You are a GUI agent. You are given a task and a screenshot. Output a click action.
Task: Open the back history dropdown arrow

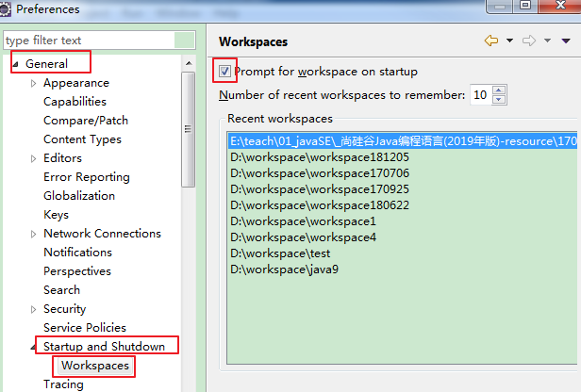(510, 41)
